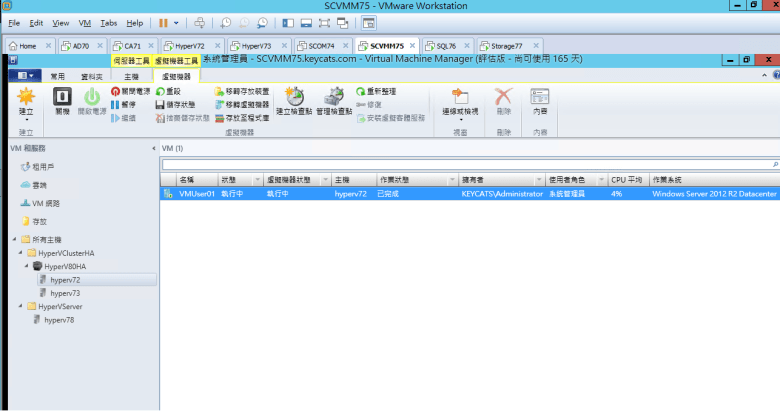The height and width of the screenshot is (411, 780).
Task: Select the 資料夾 (Folder) ribbon tab
Action: [x=92, y=76]
